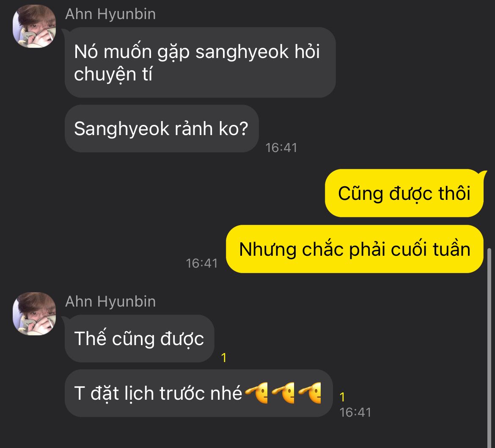Click 16:41 timestamp beside 'Nhưng chắc phải' bubble
The height and width of the screenshot is (448, 495).
(202, 263)
